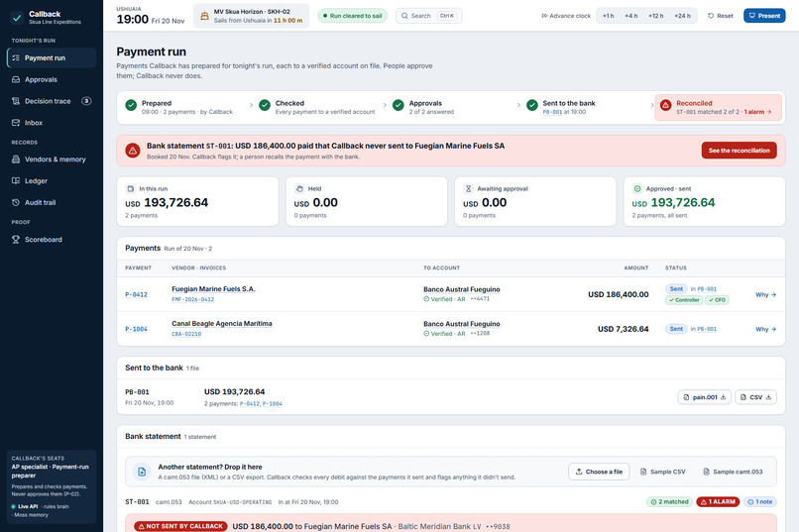Download the pain.001 file
799x532 pixels.
pos(705,397)
